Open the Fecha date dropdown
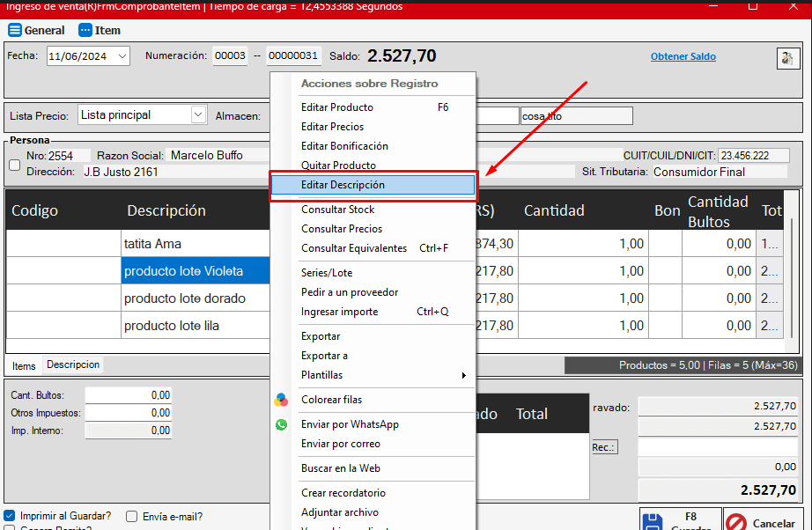 point(122,56)
